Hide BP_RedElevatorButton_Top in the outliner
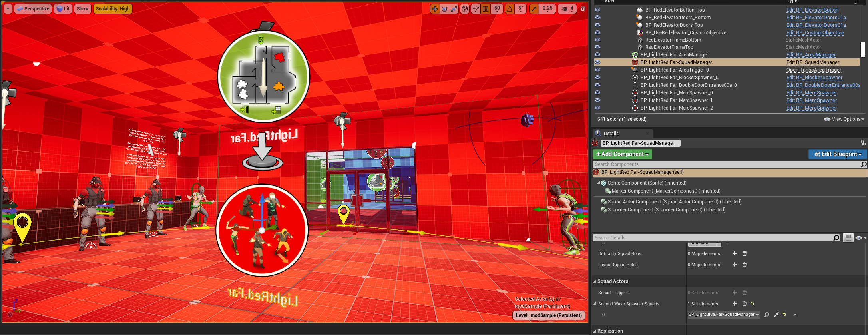This screenshot has width=868, height=335. pyautogui.click(x=597, y=10)
